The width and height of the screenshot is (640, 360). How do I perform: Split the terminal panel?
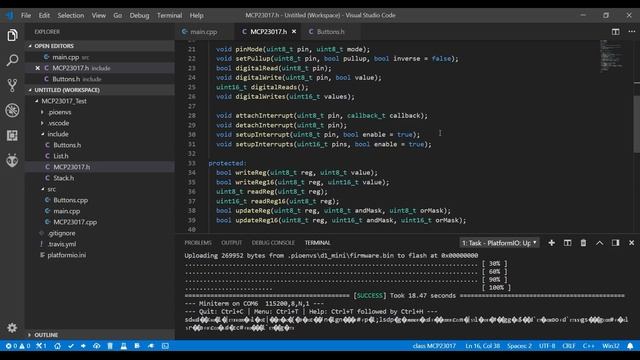pos(567,243)
